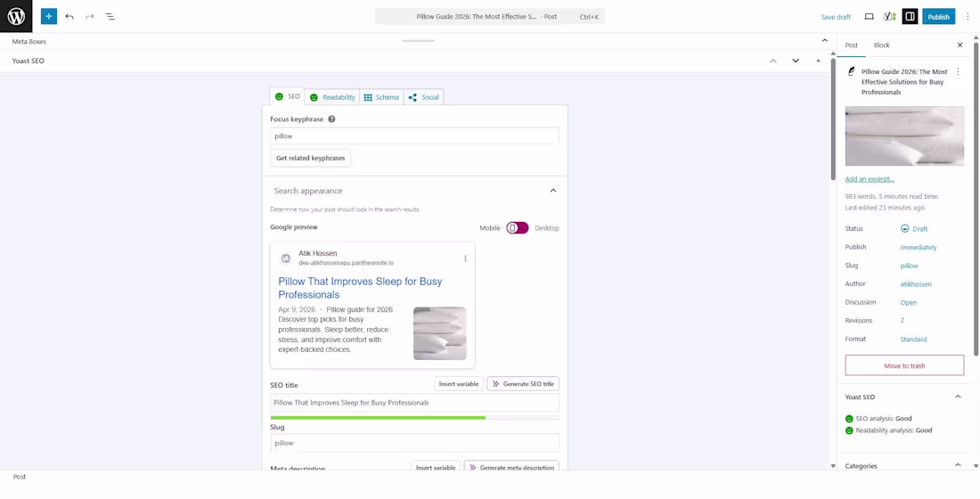Image resolution: width=980 pixels, height=499 pixels.
Task: Change author atikhossen
Action: (916, 284)
